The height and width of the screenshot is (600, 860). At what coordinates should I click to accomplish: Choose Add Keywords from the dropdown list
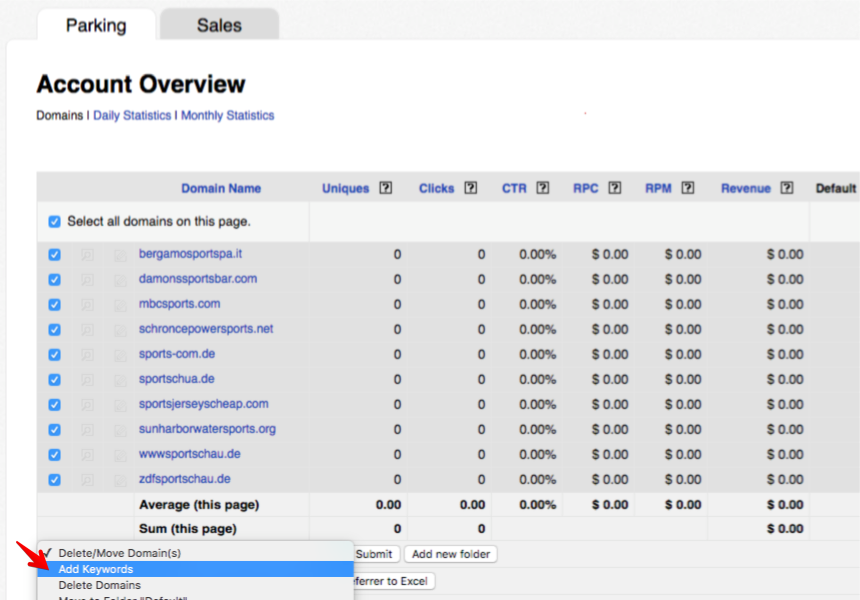95,569
